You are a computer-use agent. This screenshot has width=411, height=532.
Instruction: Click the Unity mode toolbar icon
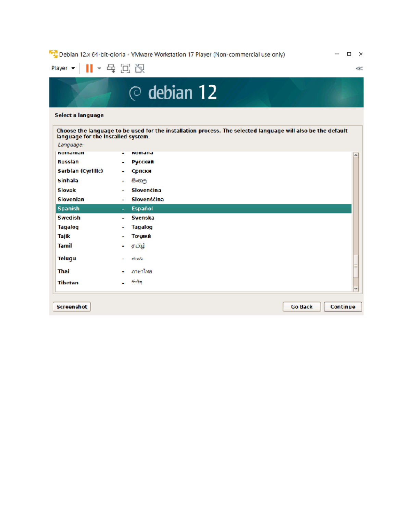tap(140, 68)
